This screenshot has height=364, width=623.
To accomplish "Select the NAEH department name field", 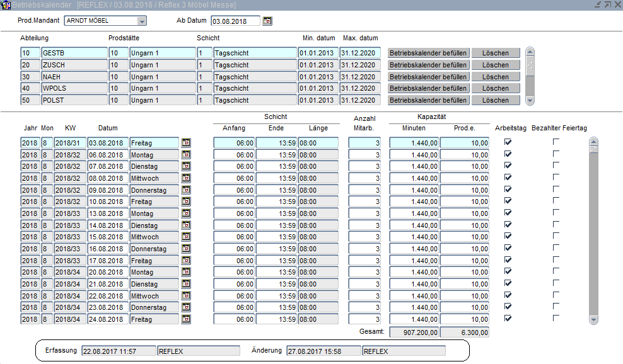I will click(74, 77).
